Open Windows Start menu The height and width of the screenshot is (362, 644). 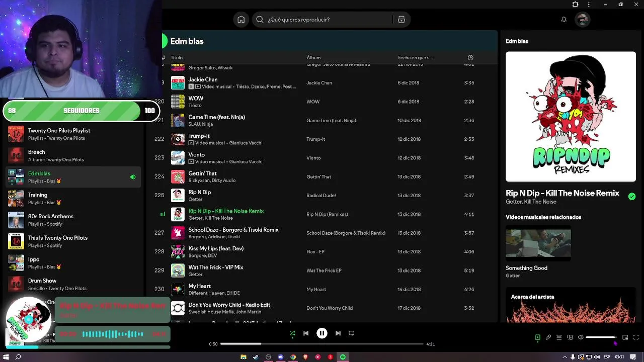pyautogui.click(x=6, y=357)
